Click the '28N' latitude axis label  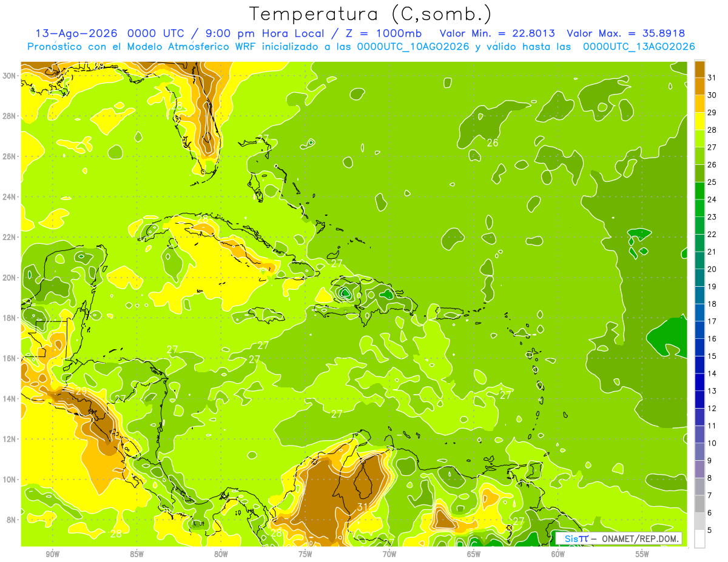[x=9, y=116]
